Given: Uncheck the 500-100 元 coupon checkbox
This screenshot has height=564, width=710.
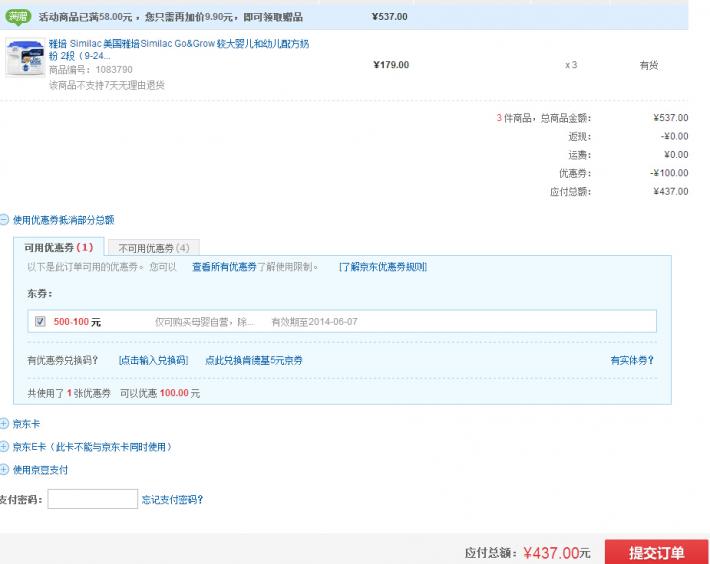Looking at the screenshot, I should point(40,321).
